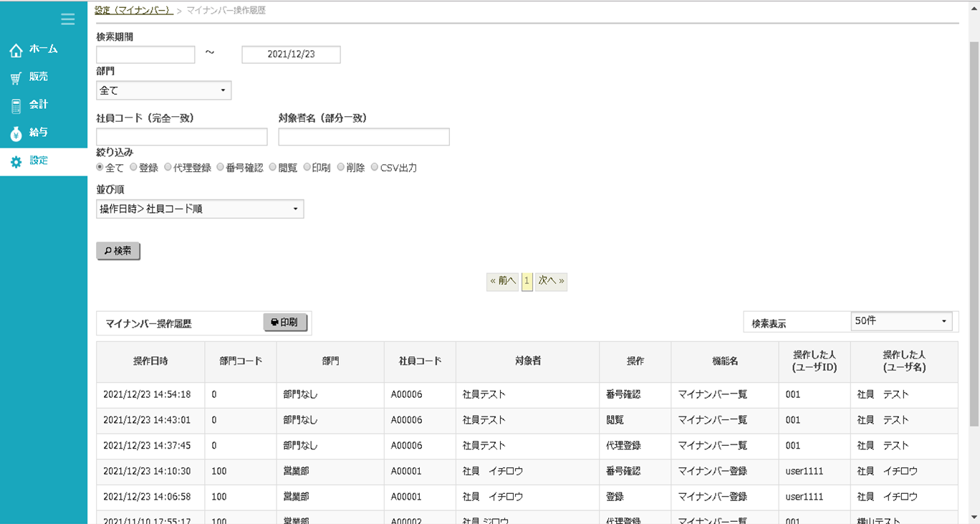Image resolution: width=980 pixels, height=524 pixels.
Task: Click the accounting calculator icon
Action: [16, 106]
